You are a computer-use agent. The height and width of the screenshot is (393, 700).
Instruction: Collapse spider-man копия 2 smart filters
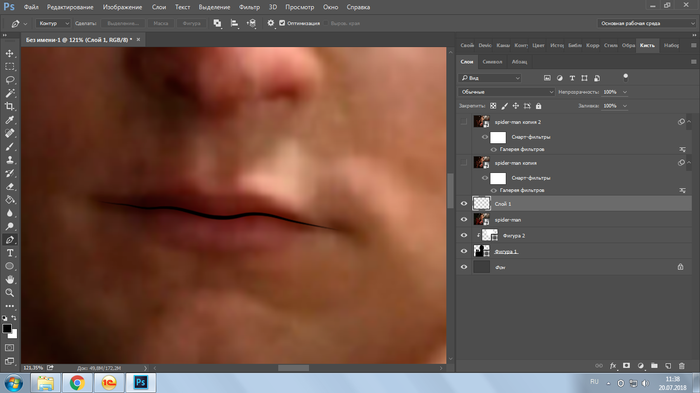coord(689,121)
